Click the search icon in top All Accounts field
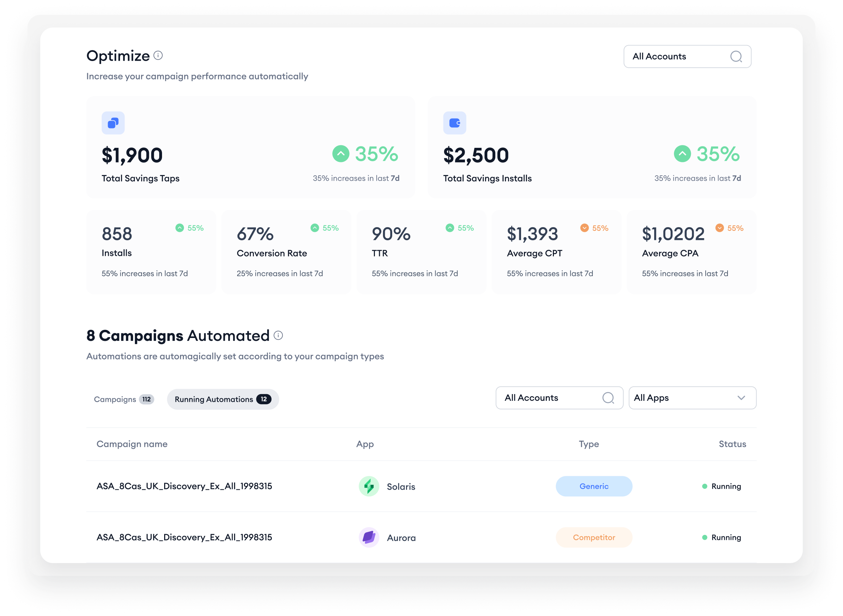 point(736,56)
